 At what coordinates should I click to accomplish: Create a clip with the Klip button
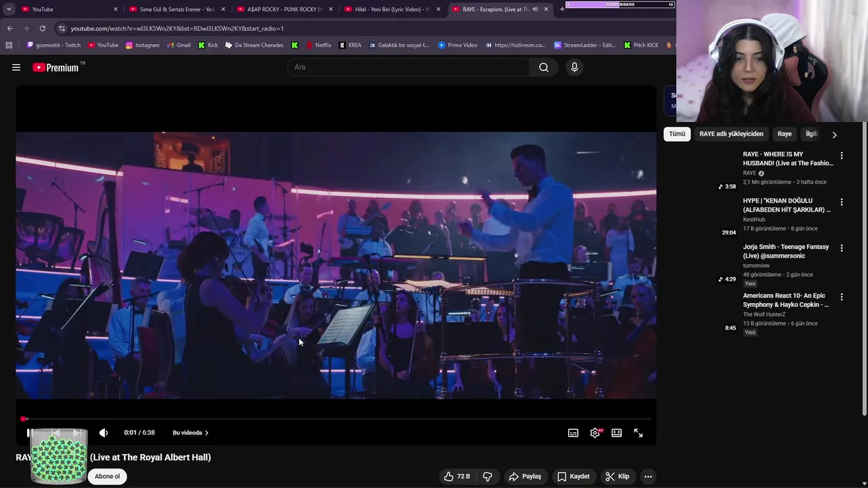(x=618, y=476)
